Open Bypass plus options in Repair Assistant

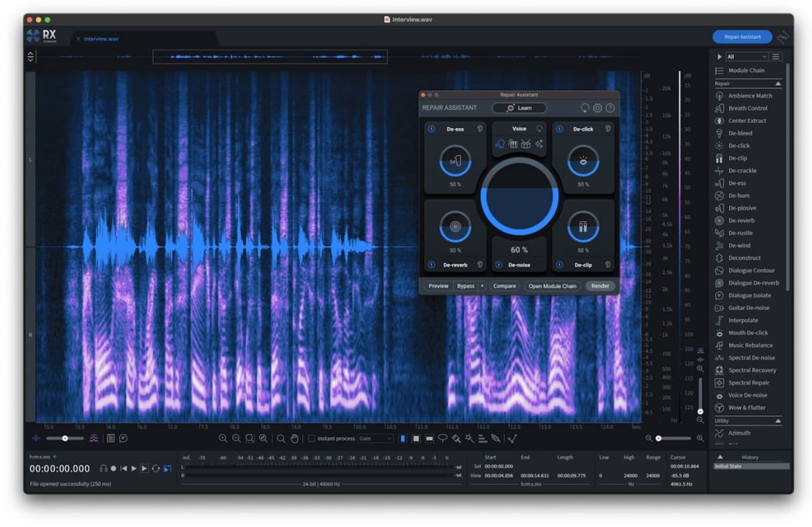[482, 286]
